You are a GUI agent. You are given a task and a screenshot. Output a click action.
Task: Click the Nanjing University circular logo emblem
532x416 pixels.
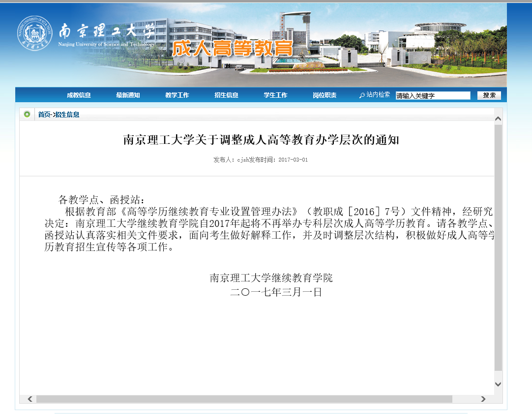(x=35, y=33)
